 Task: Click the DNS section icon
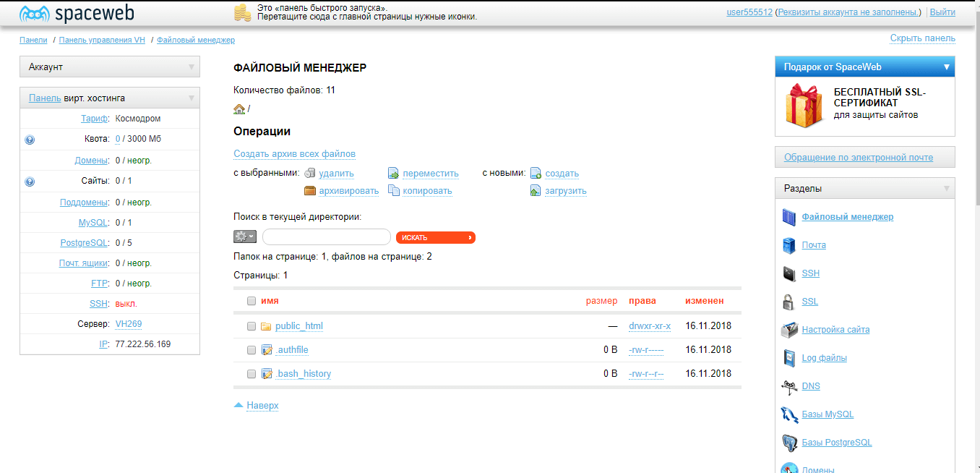[x=789, y=387]
